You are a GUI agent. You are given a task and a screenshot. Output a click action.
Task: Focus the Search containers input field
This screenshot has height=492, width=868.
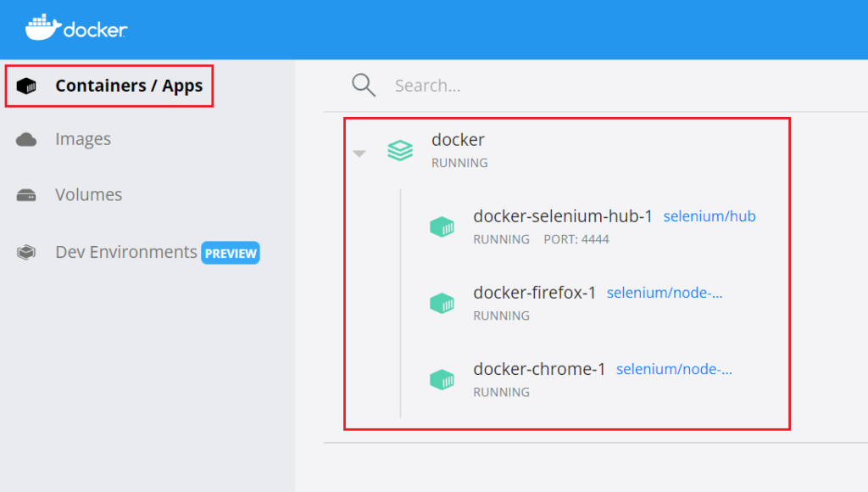coord(609,86)
